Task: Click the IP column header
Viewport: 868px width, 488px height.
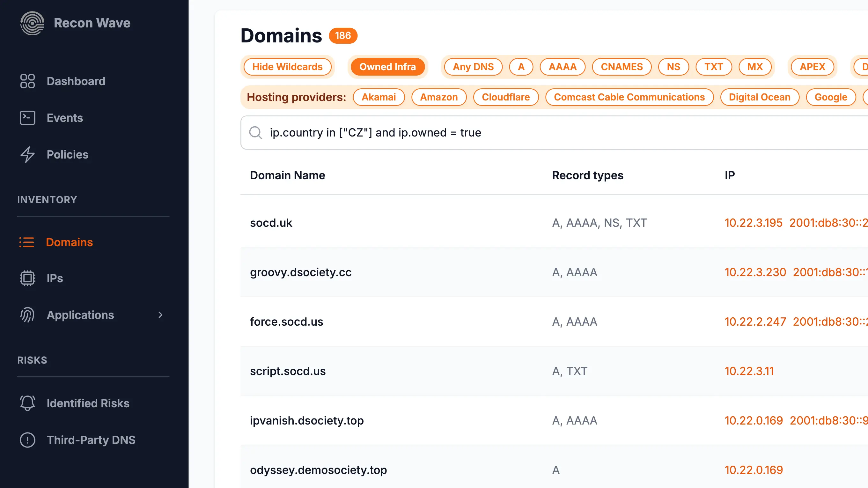Action: pyautogui.click(x=730, y=175)
